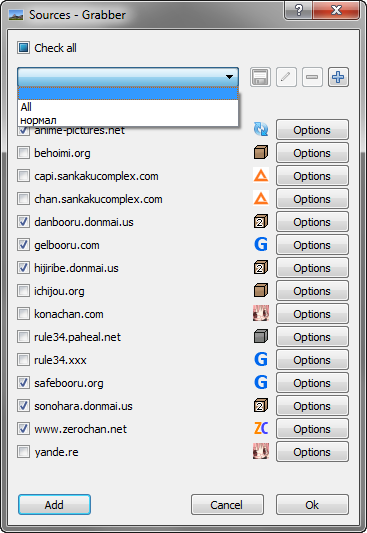The image size is (367, 533).
Task: Click the anime-pictures.net refresh arrows icon
Action: point(261,130)
